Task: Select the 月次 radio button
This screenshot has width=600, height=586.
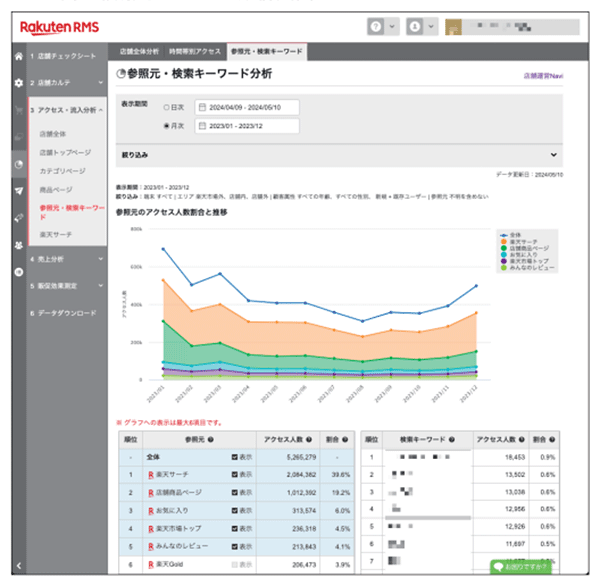Action: click(x=166, y=126)
